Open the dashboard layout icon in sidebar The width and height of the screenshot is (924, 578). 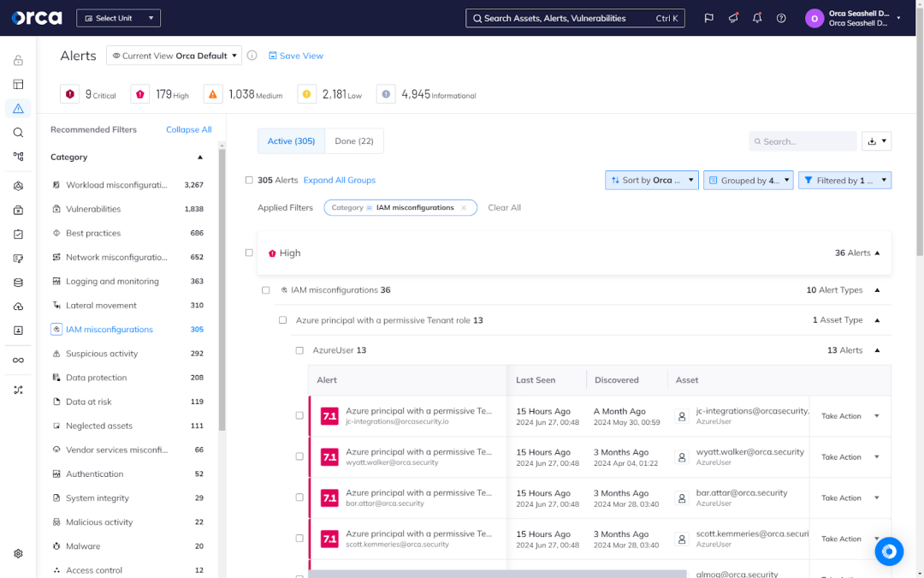[18, 84]
